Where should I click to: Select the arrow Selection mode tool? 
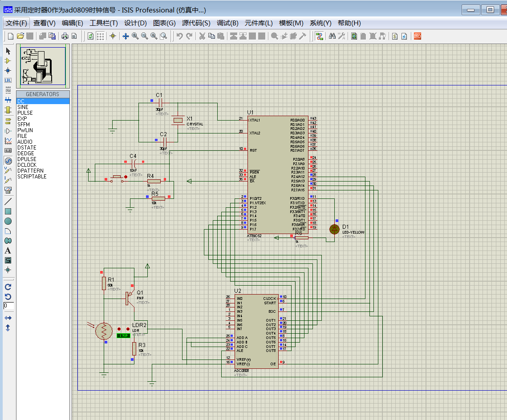(8, 51)
